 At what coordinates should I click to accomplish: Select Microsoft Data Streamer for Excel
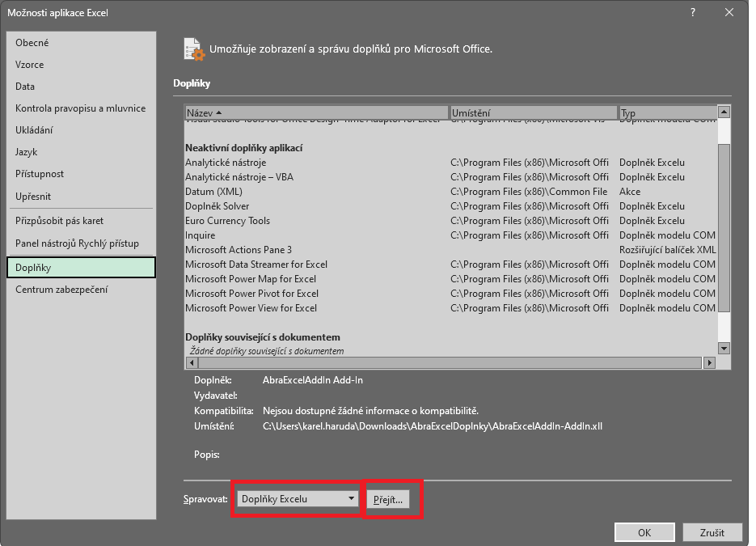click(x=450, y=265)
